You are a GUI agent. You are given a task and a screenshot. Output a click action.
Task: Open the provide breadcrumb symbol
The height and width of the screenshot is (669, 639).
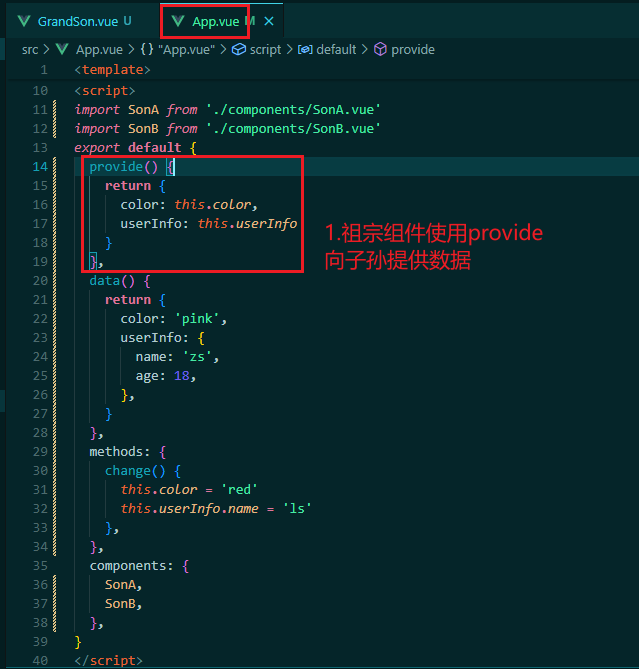[413, 50]
